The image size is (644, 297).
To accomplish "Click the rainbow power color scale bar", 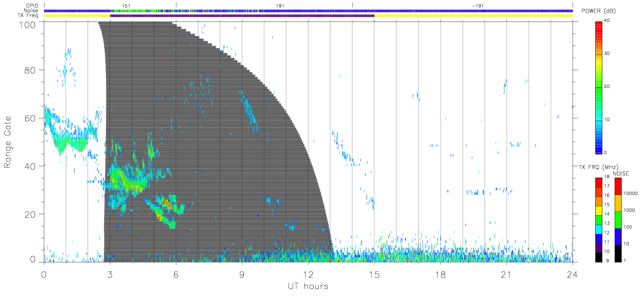I will [x=598, y=87].
